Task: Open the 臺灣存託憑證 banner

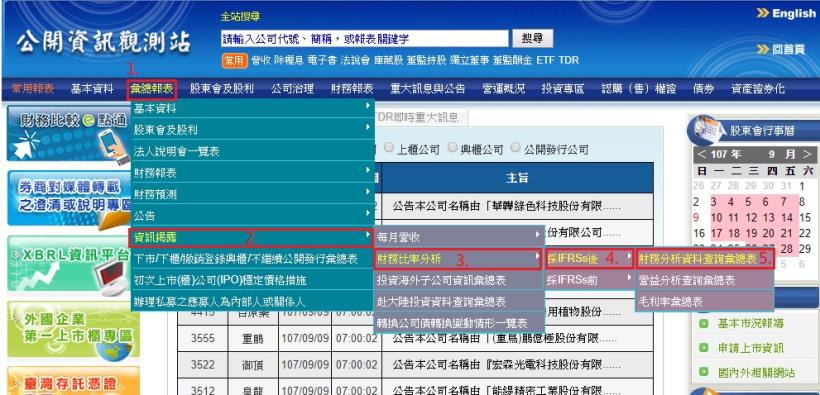Action: coord(73,381)
